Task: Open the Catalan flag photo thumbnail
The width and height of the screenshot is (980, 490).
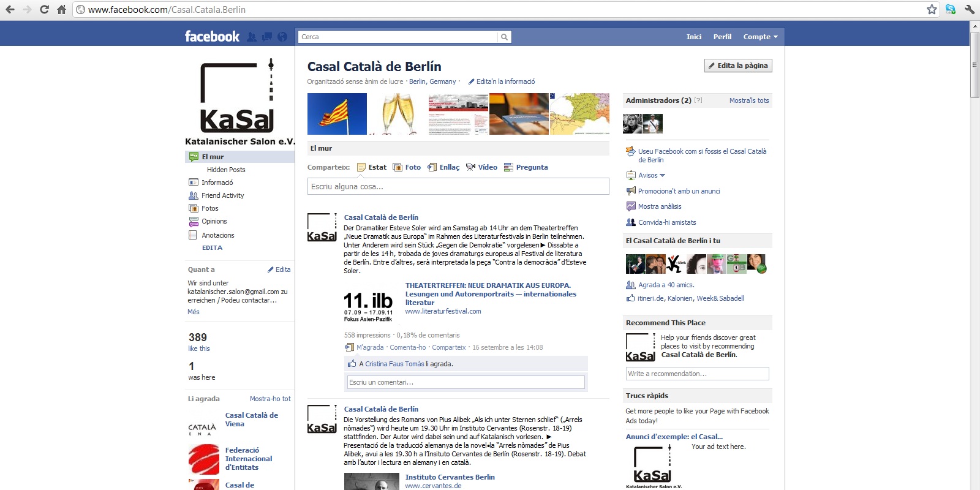Action: pos(337,114)
